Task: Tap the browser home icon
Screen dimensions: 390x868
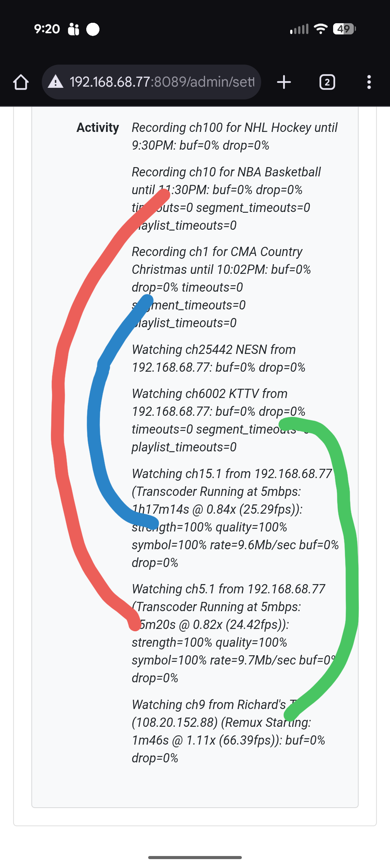Action: [x=21, y=82]
